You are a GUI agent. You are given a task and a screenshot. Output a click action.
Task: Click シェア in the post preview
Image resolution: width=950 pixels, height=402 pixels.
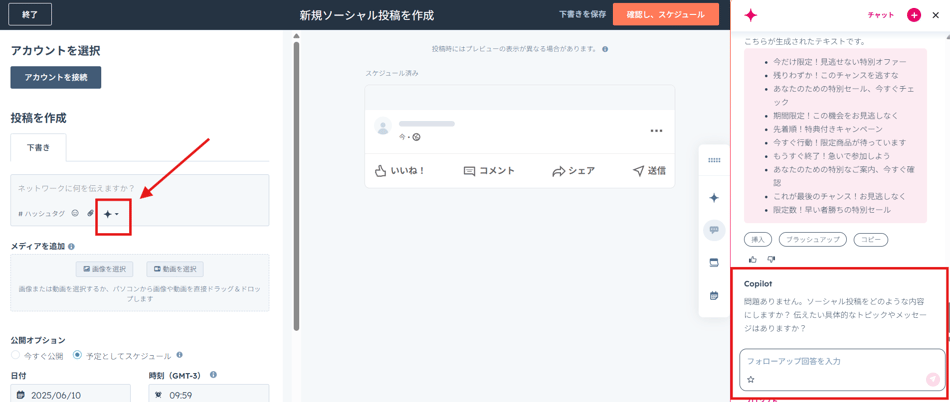573,171
